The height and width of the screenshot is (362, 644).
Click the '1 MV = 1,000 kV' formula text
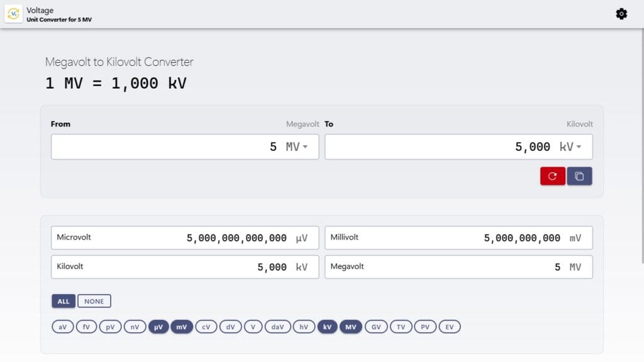(x=116, y=84)
